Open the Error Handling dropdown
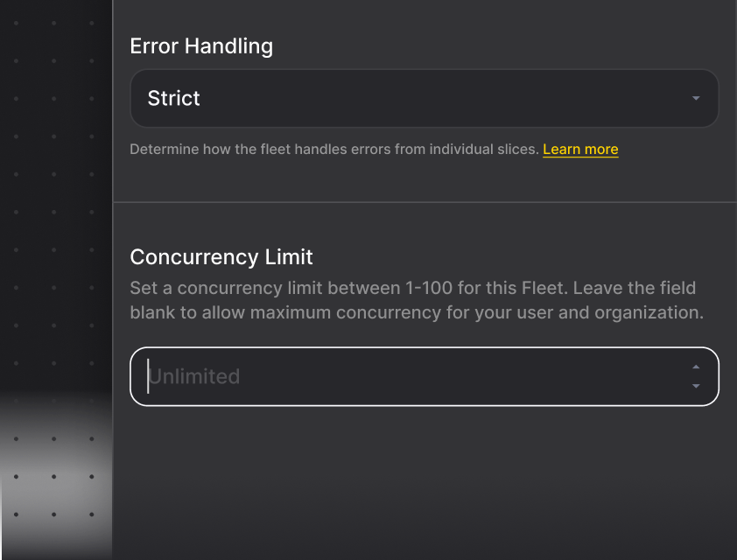 (424, 98)
